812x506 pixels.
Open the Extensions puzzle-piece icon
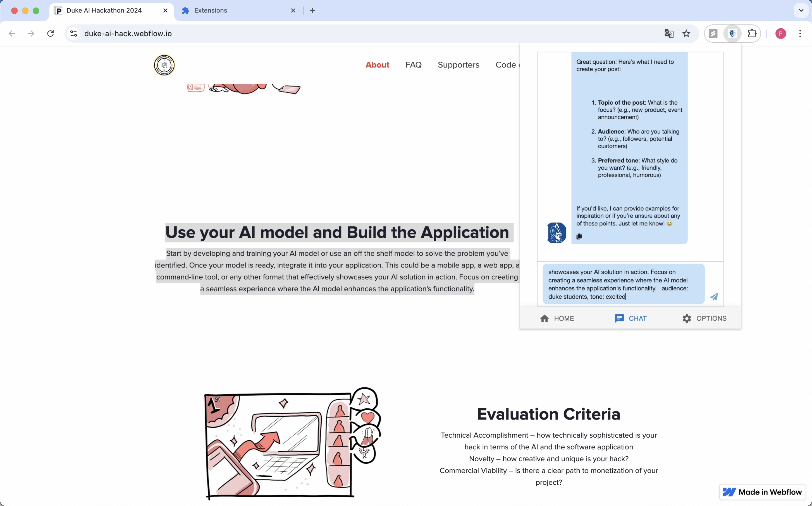(x=752, y=33)
